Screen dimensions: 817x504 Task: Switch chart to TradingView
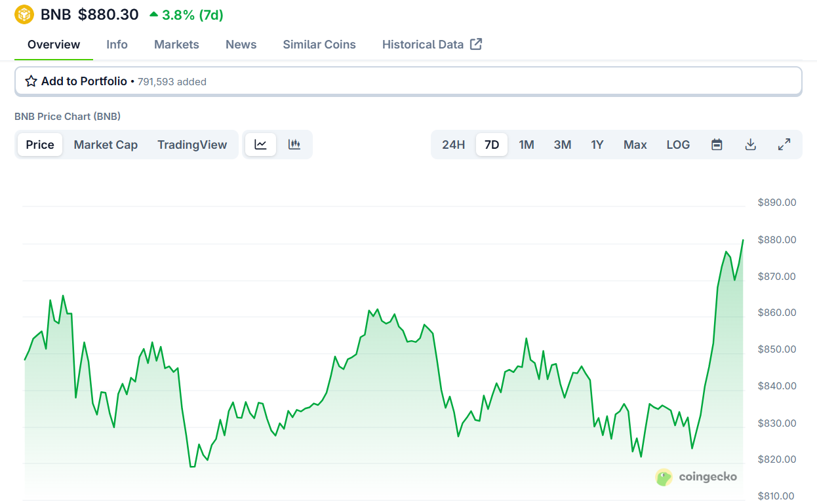click(192, 145)
